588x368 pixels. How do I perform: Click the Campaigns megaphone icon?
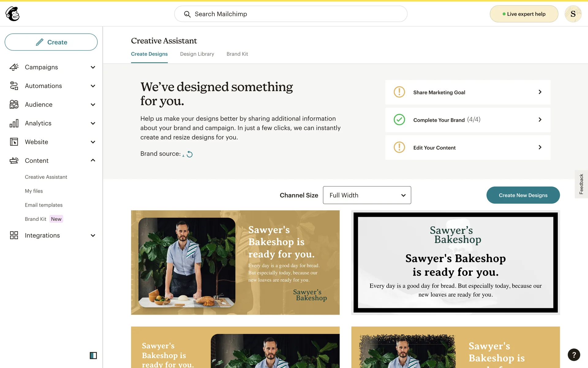click(14, 67)
